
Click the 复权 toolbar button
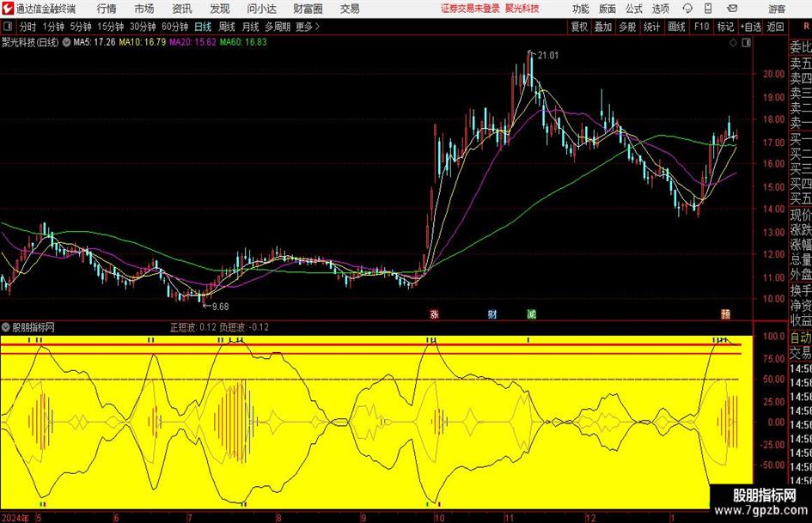pos(579,27)
